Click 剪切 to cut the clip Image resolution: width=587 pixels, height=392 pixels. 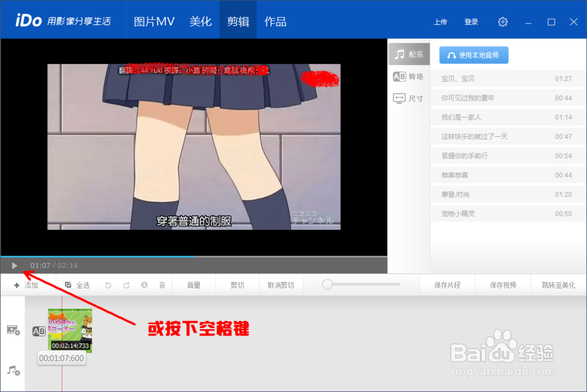[x=237, y=285]
